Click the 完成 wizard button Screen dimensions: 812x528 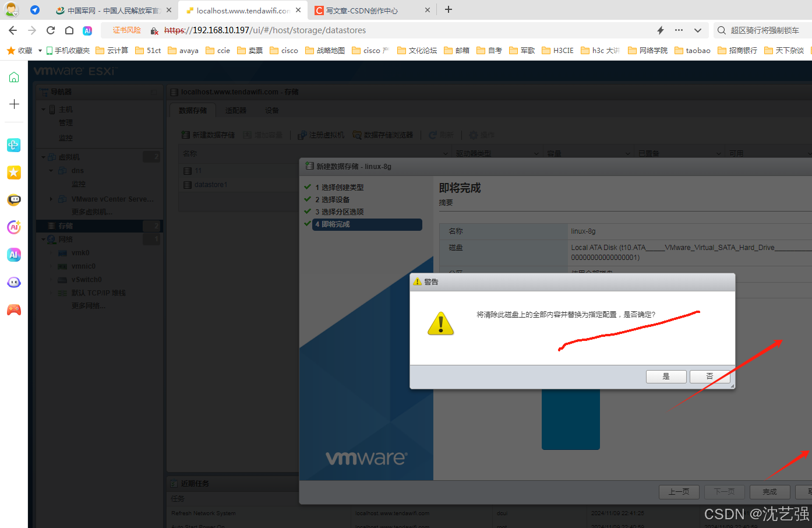click(770, 492)
